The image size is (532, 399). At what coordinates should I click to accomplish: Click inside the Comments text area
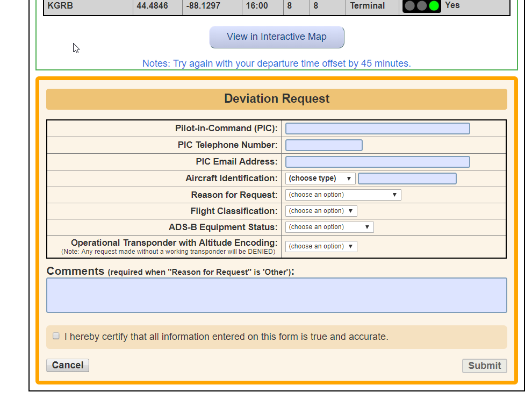[276, 295]
